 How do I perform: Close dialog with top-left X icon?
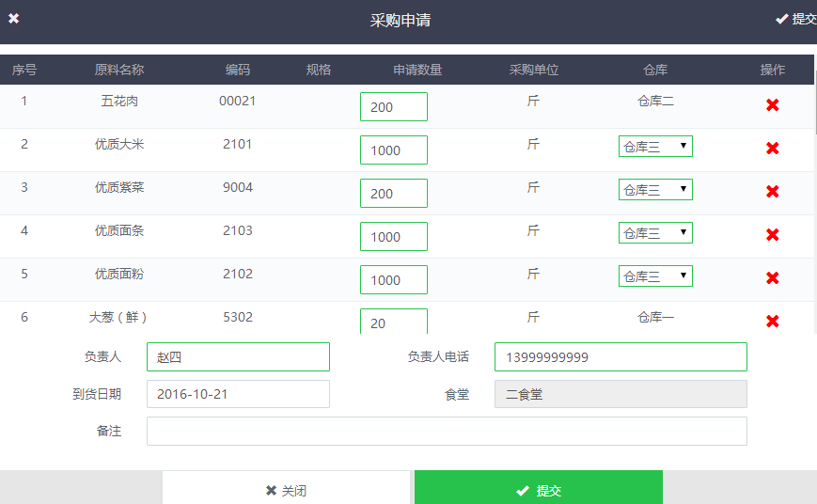(14, 19)
